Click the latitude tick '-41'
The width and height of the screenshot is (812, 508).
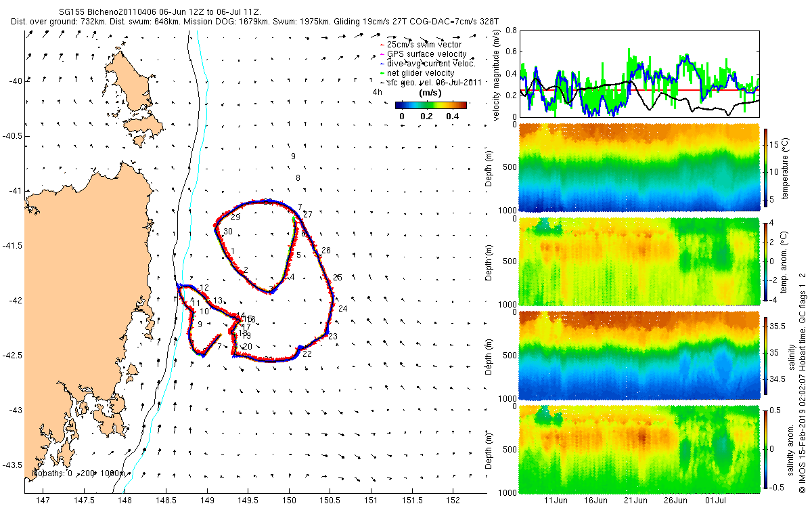(x=16, y=191)
